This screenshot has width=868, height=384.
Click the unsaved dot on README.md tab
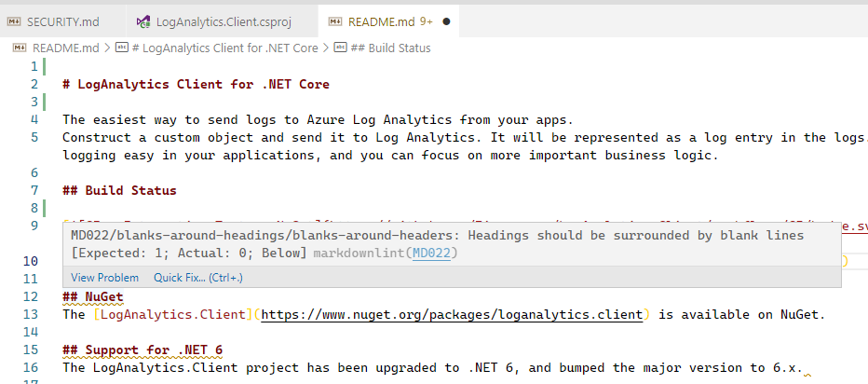(447, 21)
